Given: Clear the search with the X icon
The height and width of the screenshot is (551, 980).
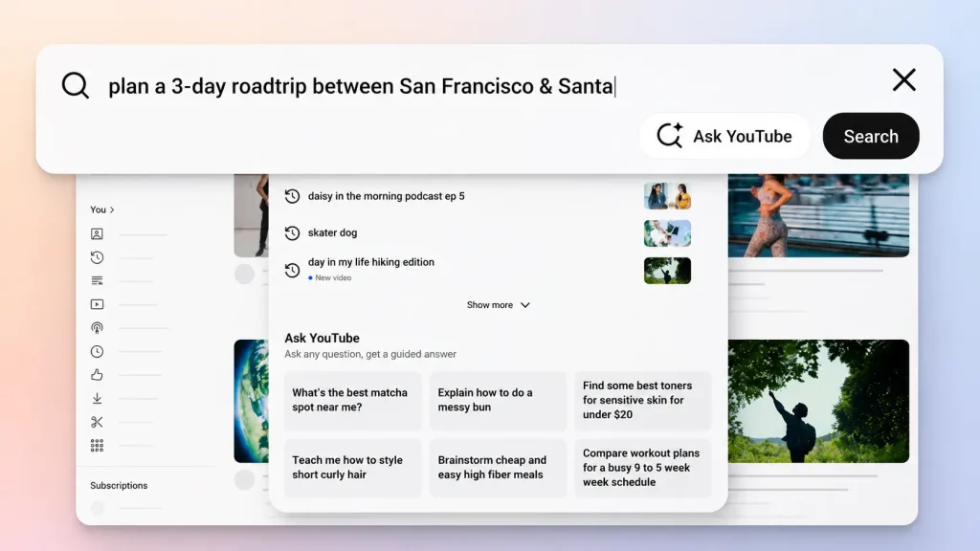Looking at the screenshot, I should coord(903,80).
